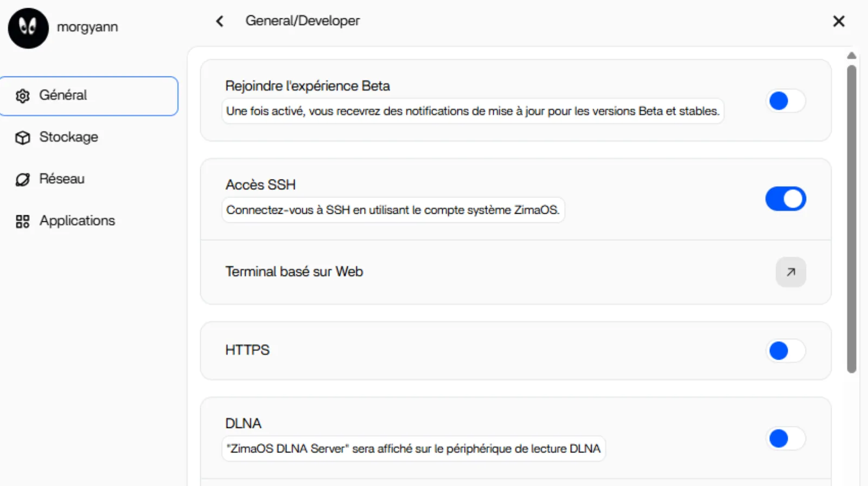Go back with the left chevron
Viewport: 868px width, 486px height.
[x=220, y=21]
